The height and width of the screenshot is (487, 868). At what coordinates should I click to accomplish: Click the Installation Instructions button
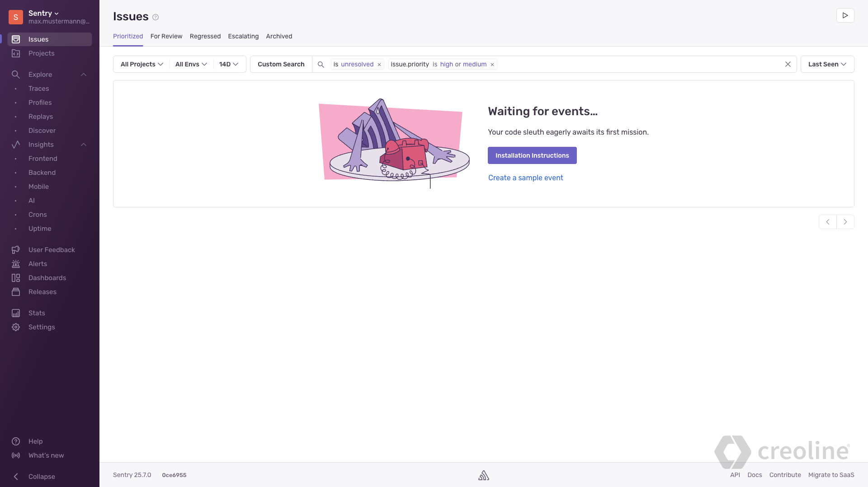coord(532,155)
